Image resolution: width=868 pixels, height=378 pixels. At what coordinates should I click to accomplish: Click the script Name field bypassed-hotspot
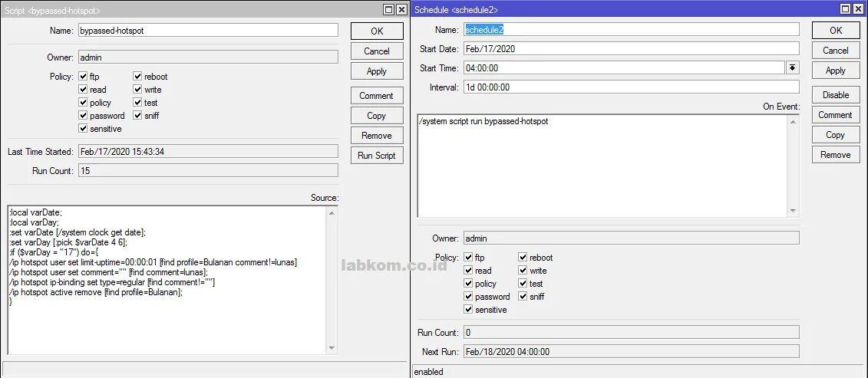(x=207, y=31)
